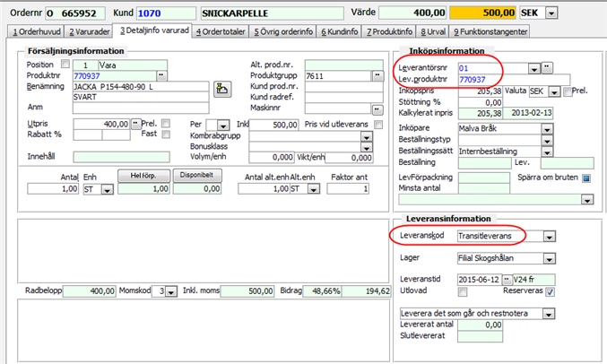
Task: Toggle the Inköpspris Prel. checkbox
Action: point(568,91)
